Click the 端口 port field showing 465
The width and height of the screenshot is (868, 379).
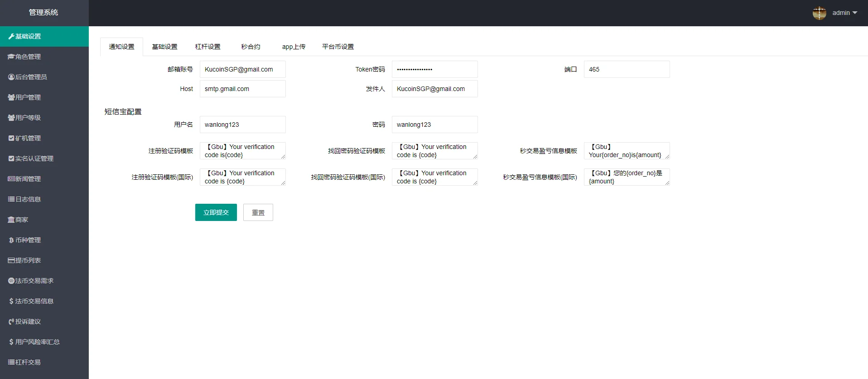pyautogui.click(x=627, y=69)
